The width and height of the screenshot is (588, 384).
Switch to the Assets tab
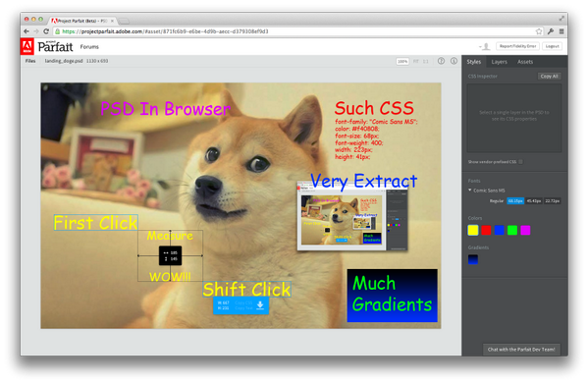pyautogui.click(x=525, y=62)
